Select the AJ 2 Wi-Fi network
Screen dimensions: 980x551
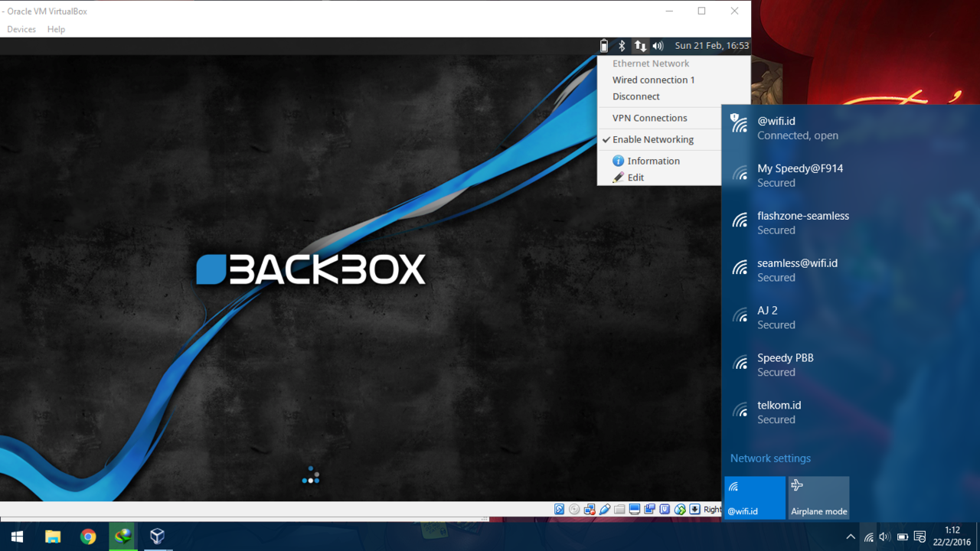[851, 318]
